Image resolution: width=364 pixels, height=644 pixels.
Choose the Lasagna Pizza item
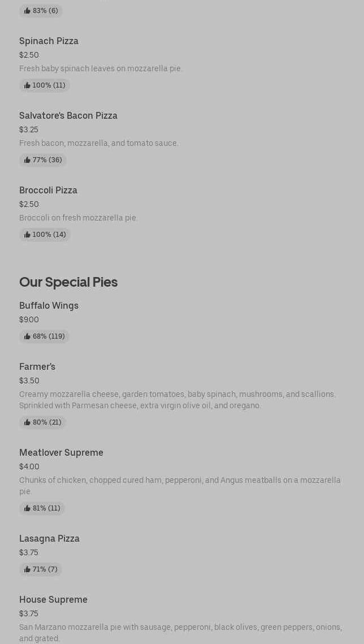tap(49, 539)
